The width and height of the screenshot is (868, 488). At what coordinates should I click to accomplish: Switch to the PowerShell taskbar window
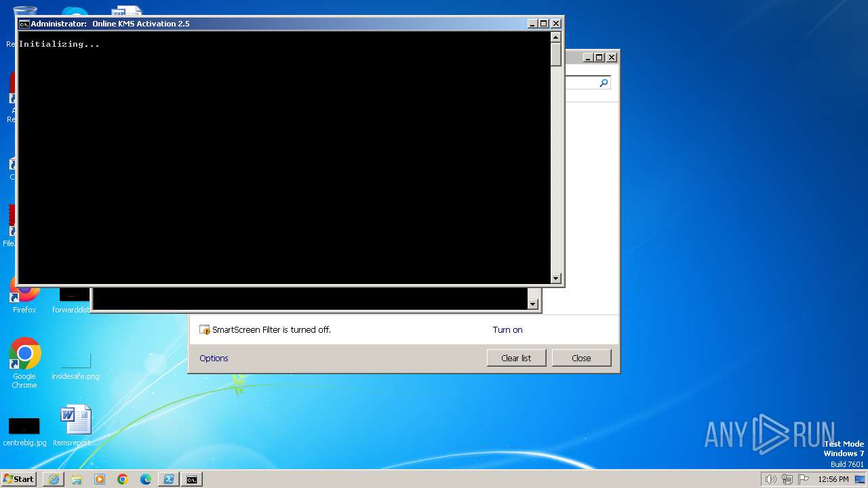pyautogui.click(x=169, y=479)
